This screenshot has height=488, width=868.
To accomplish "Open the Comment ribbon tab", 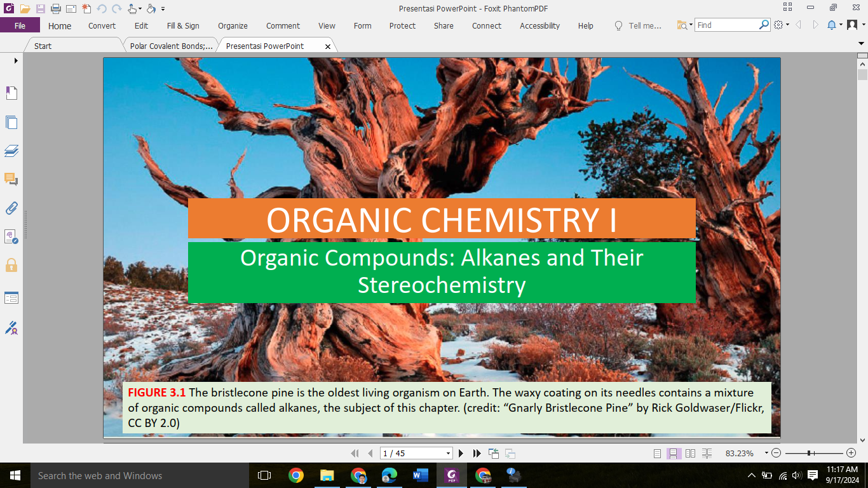I will pos(283,25).
